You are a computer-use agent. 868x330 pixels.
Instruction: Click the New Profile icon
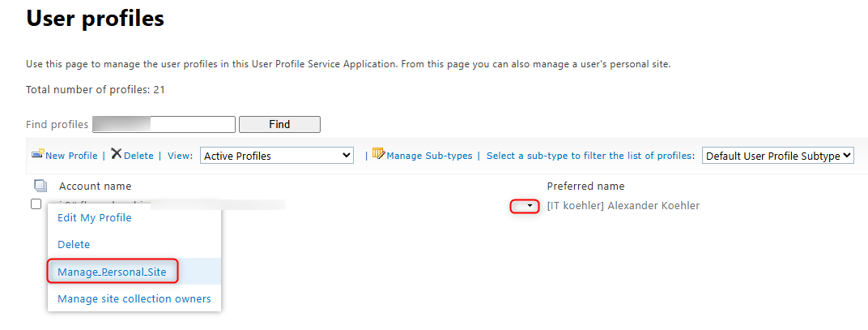37,154
